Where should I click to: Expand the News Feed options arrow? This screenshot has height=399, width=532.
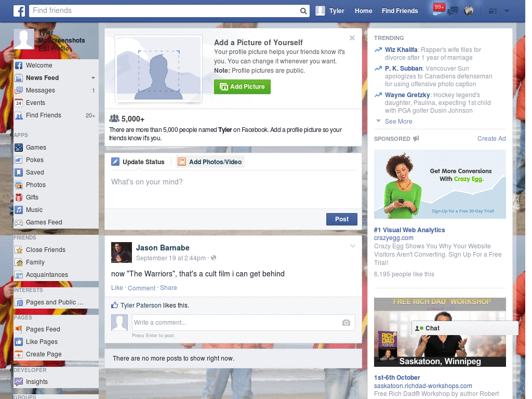(x=93, y=78)
